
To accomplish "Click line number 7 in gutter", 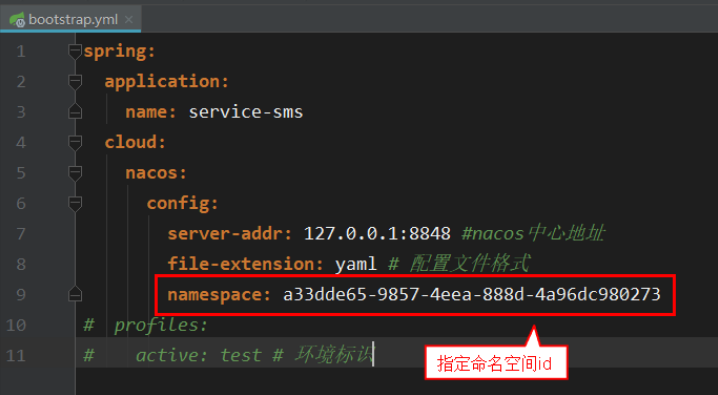I will pyautogui.click(x=21, y=234).
